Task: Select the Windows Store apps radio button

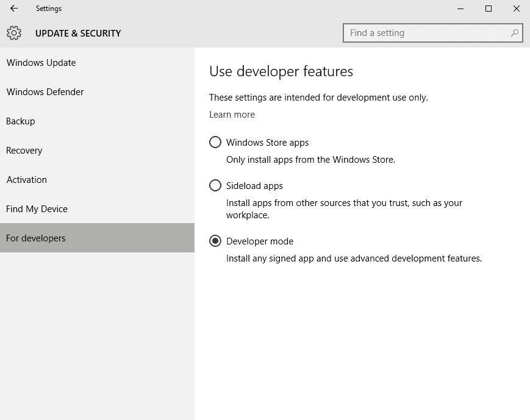Action: (x=215, y=143)
